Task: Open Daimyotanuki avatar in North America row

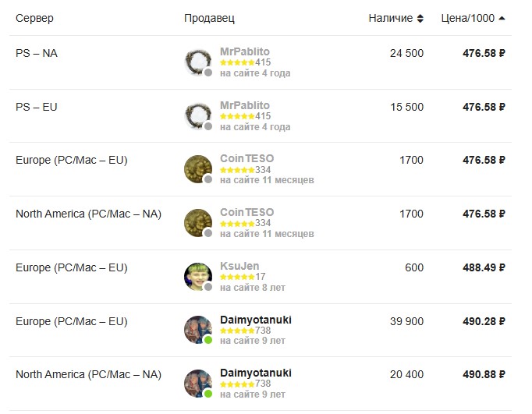Action: coord(198,383)
